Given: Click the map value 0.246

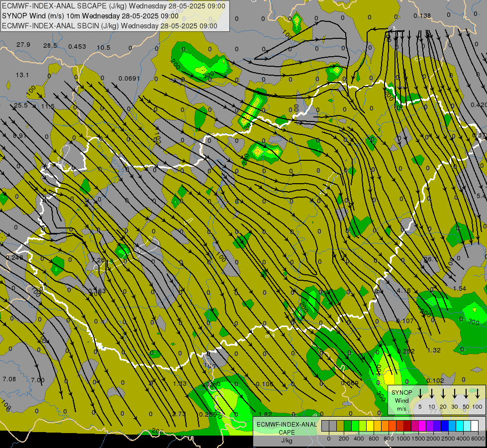Looking at the screenshot, I should point(14,257).
